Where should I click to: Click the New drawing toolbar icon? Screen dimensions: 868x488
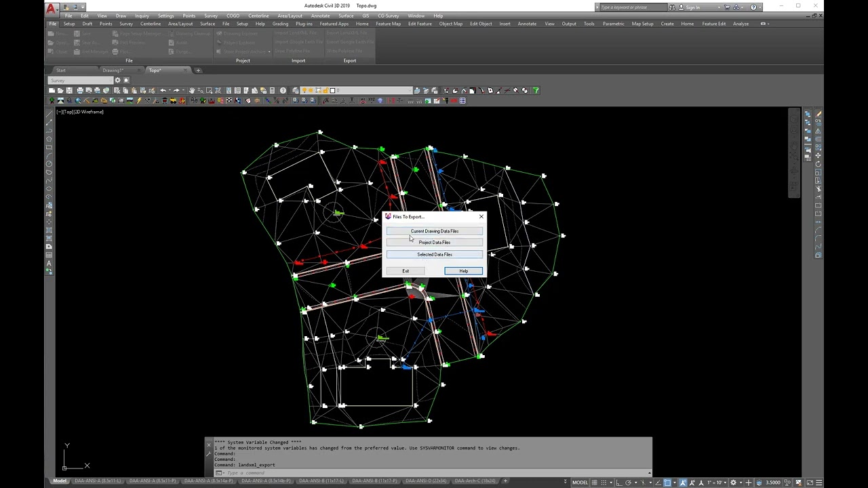(x=52, y=91)
